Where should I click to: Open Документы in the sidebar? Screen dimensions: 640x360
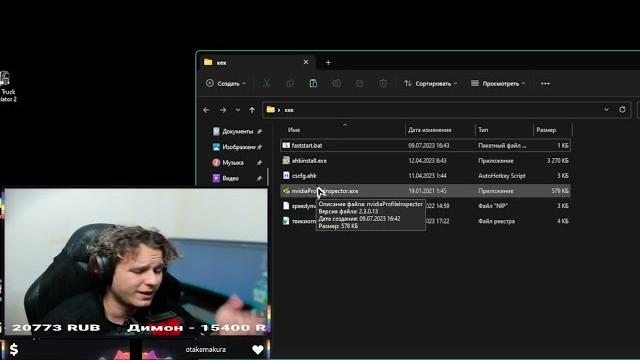238,131
